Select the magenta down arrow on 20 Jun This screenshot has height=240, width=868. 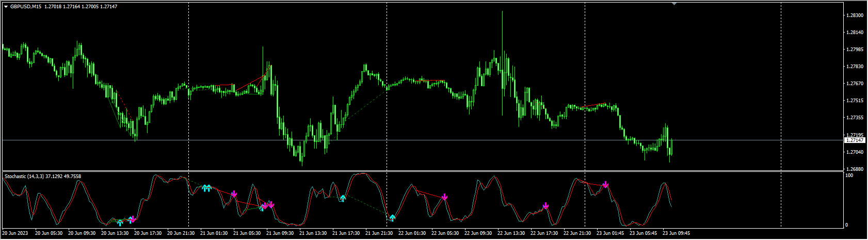[x=132, y=219]
